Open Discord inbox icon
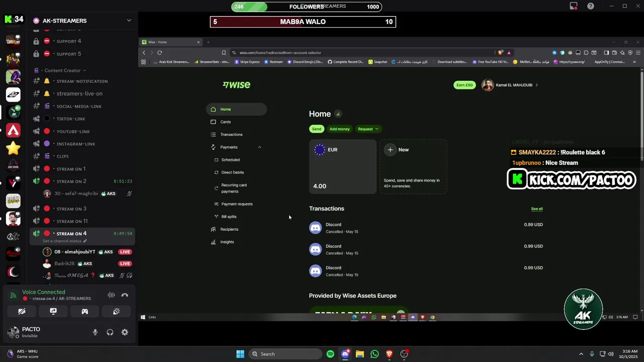 tap(574, 6)
